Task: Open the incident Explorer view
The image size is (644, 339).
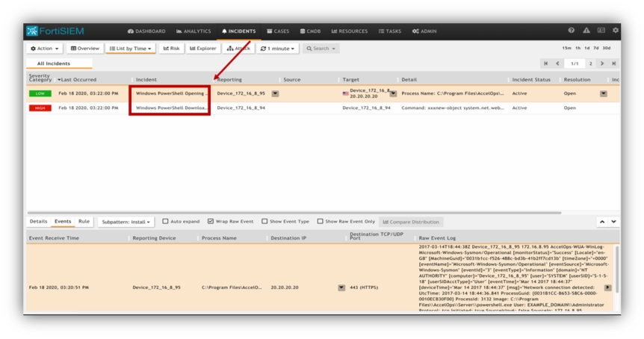Action: pos(202,49)
